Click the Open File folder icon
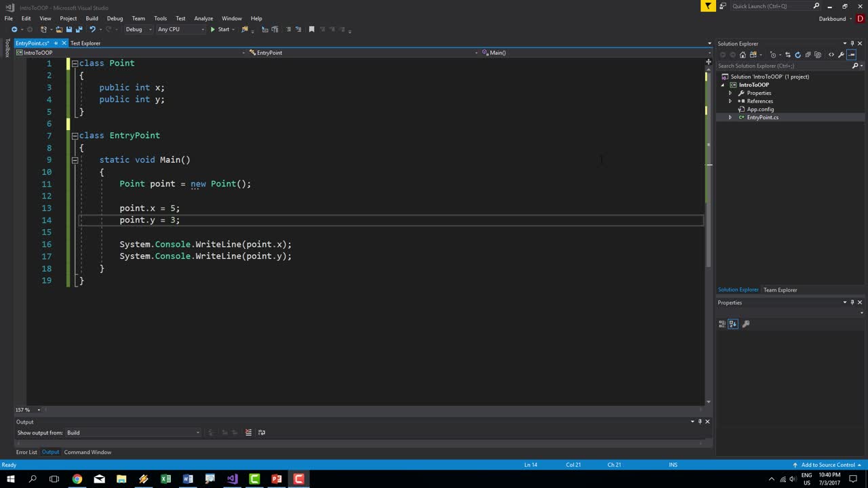Viewport: 868px width, 488px height. click(x=59, y=29)
